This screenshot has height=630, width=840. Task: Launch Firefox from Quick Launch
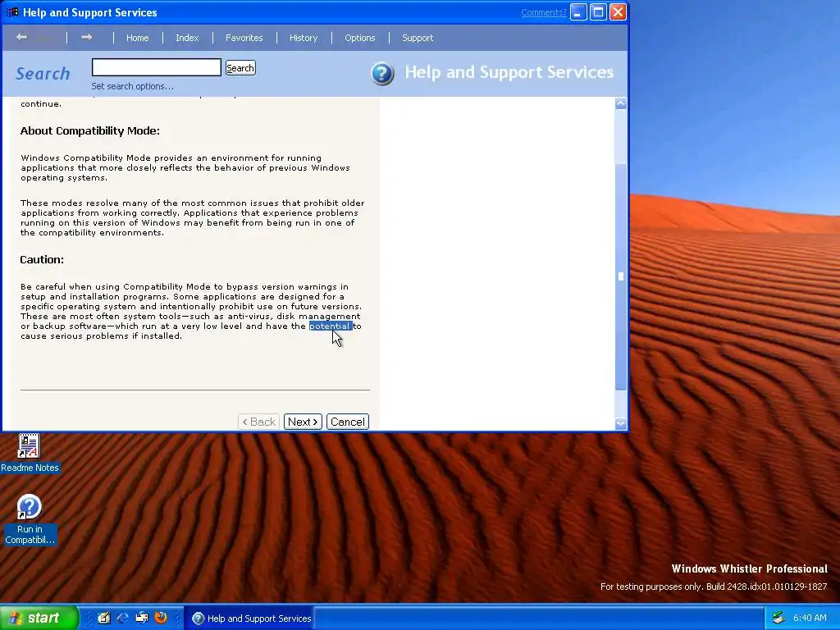(x=160, y=618)
